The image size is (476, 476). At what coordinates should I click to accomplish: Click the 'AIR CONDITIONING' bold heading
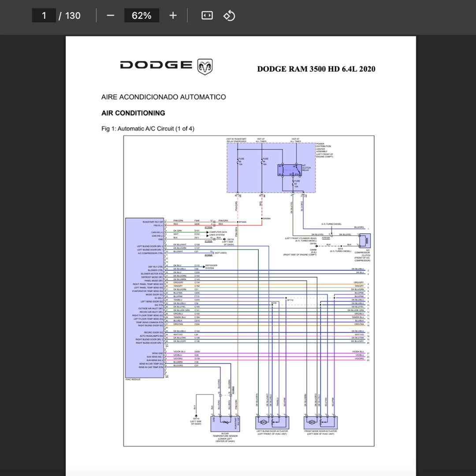(x=133, y=113)
